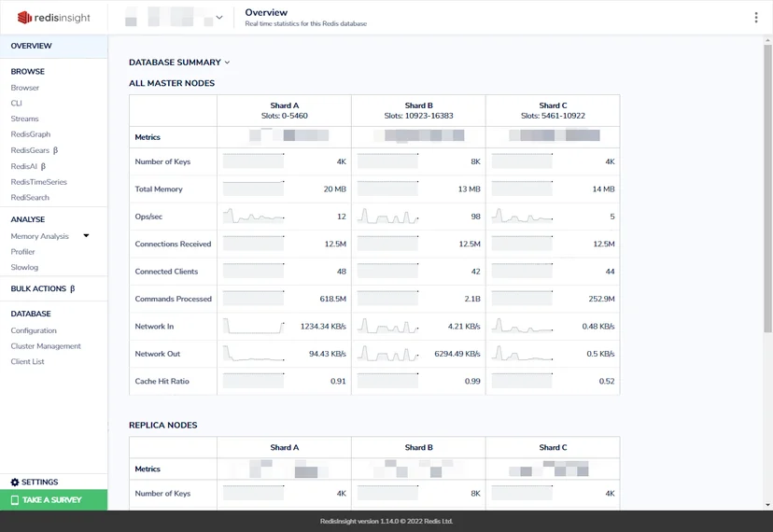Click Shard A Ops/sec sparkline chart
Image resolution: width=773 pixels, height=532 pixels.
[253, 216]
